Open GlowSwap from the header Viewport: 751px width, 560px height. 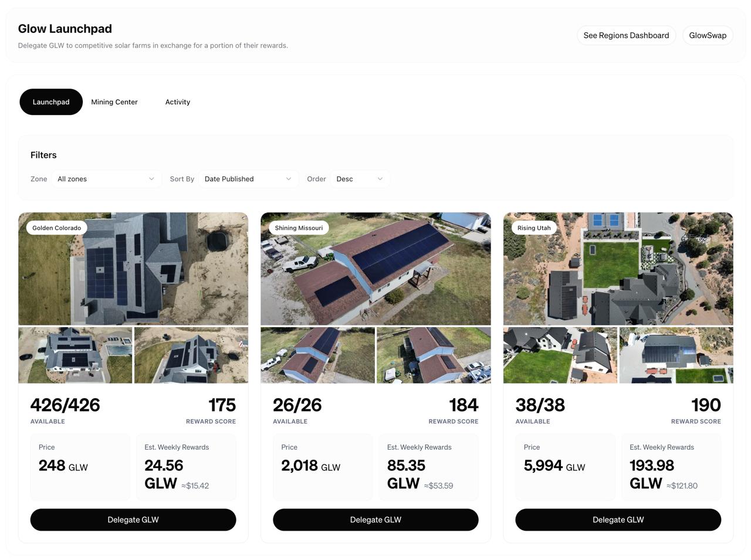pyautogui.click(x=708, y=35)
